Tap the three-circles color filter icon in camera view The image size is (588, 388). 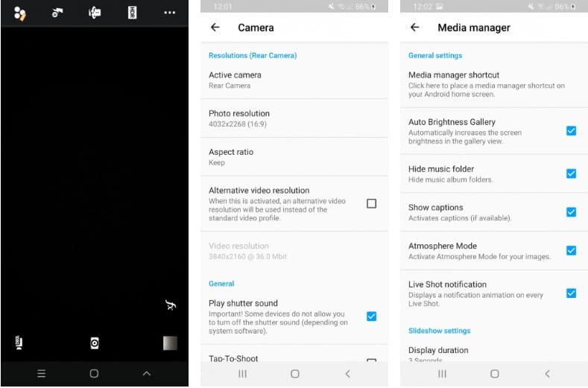click(x=20, y=13)
